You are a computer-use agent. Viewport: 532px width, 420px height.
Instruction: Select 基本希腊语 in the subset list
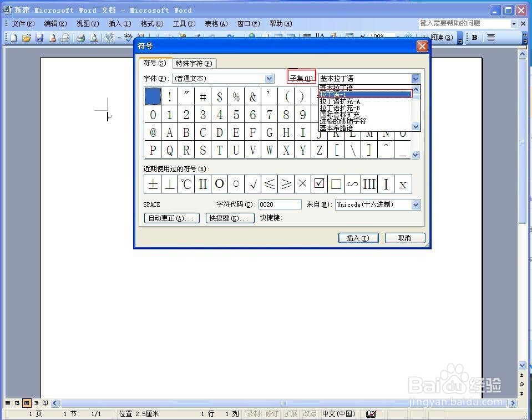point(366,128)
